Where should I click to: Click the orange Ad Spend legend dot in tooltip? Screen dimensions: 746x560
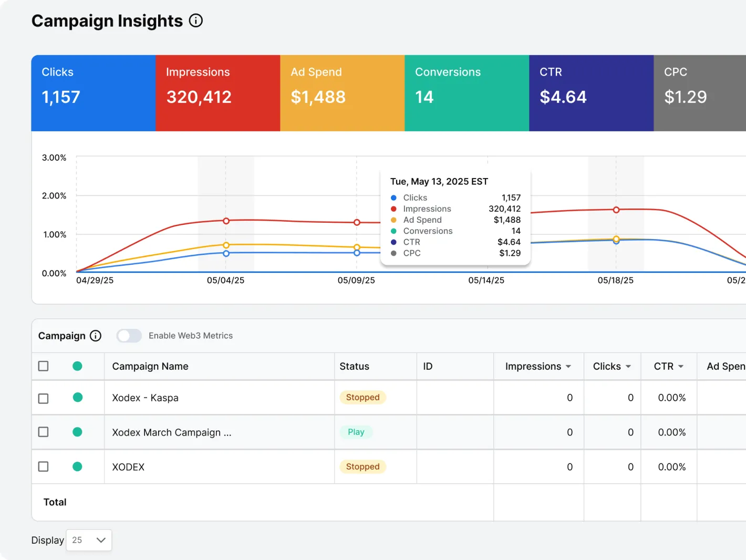point(393,220)
